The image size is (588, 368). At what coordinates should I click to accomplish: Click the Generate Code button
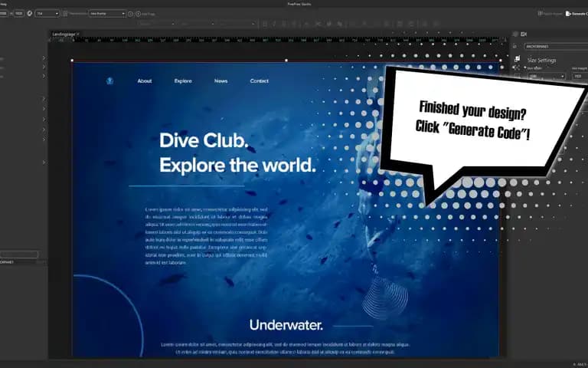pyautogui.click(x=577, y=14)
